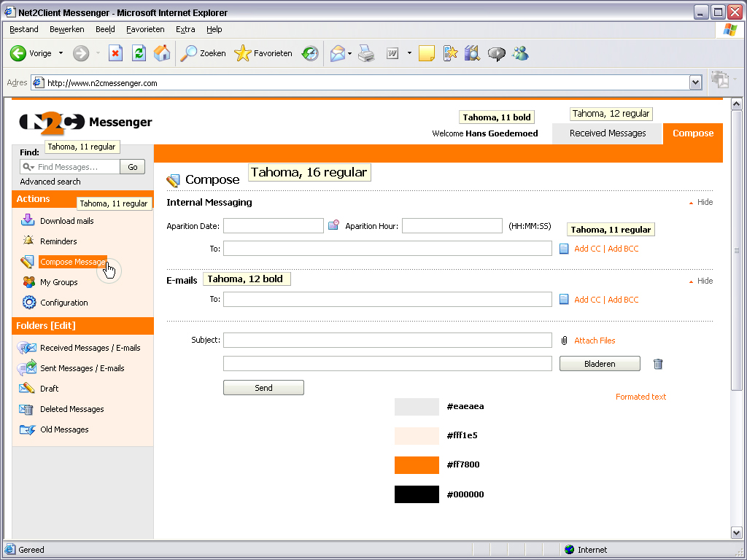Open the Deleted Messages folder
This screenshot has height=560, width=747.
(72, 409)
